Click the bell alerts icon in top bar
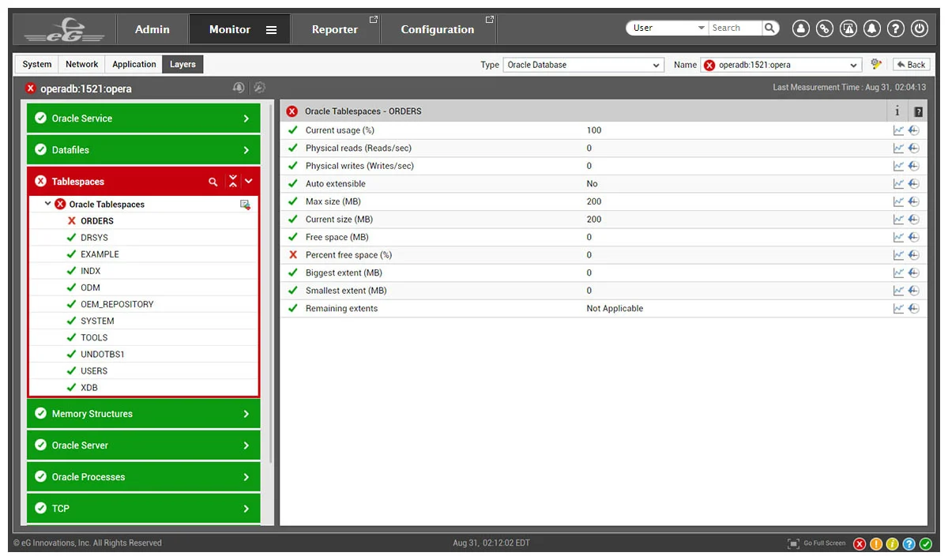This screenshot has width=948, height=560. coord(872,28)
